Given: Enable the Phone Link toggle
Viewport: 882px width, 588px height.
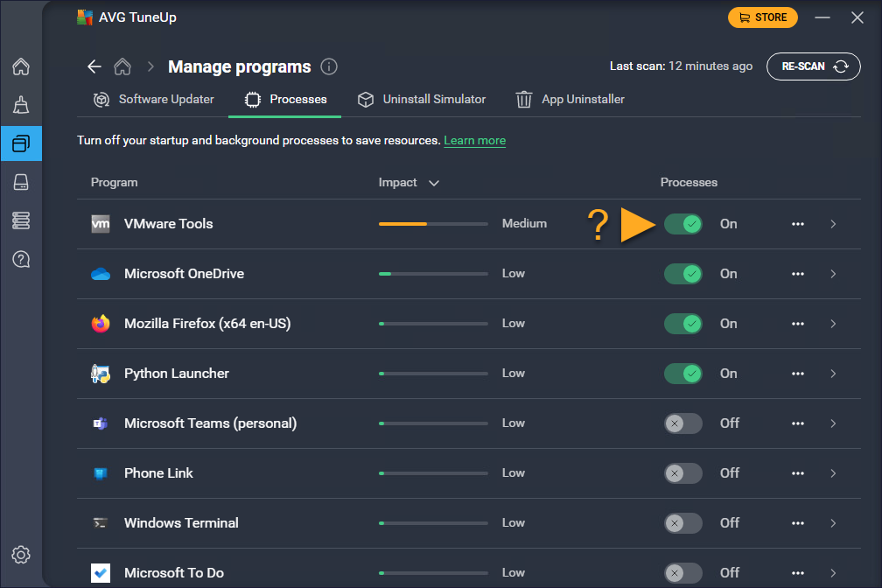Looking at the screenshot, I should (682, 473).
